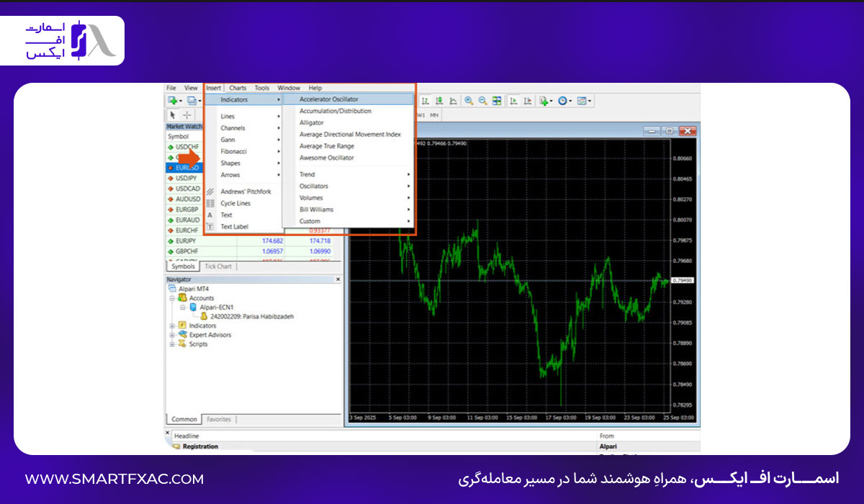The image size is (864, 504).
Task: Click the Andrews' Pitchfork icon in menu
Action: point(210,192)
